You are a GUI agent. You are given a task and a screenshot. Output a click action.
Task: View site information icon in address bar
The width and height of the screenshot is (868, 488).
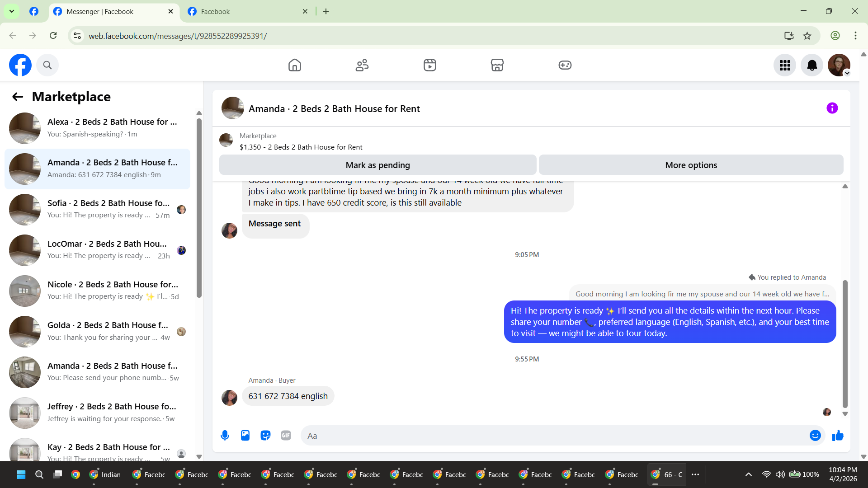[78, 36]
